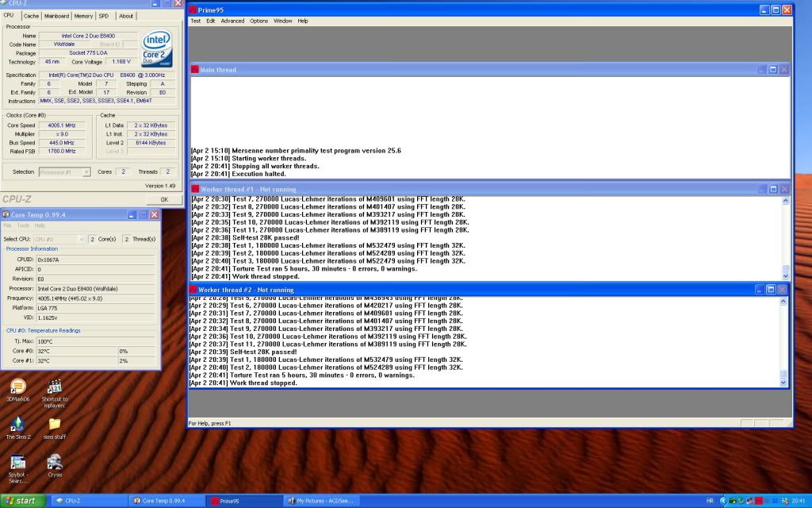Maximize the Main thread child window
The width and height of the screenshot is (812, 508).
[772, 70]
